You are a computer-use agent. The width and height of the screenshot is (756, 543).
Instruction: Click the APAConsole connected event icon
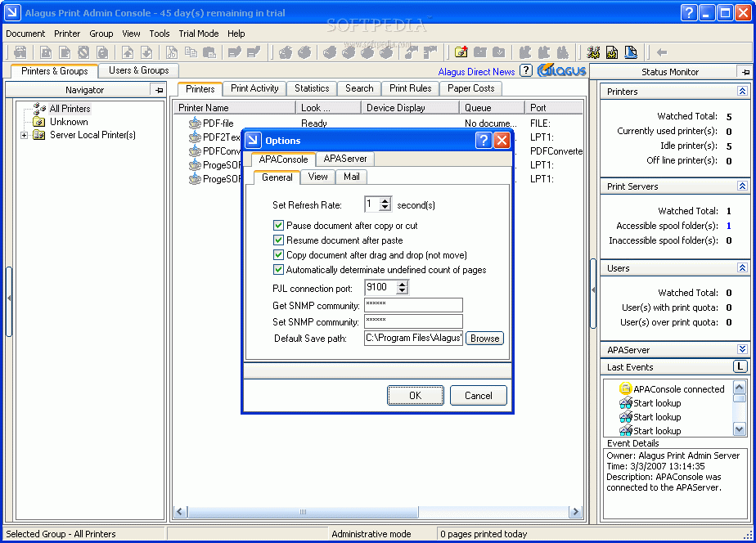click(625, 388)
